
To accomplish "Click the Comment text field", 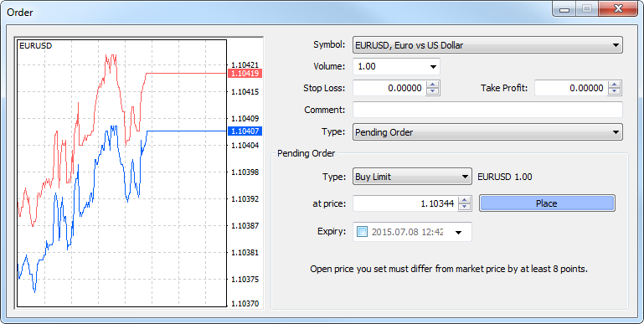I will click(487, 110).
